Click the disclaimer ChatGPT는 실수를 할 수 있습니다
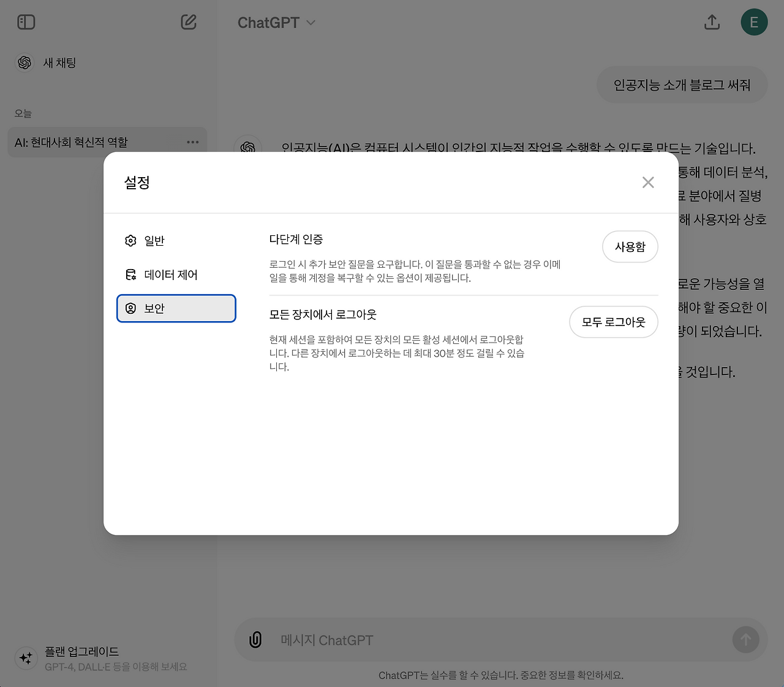 [x=501, y=675]
